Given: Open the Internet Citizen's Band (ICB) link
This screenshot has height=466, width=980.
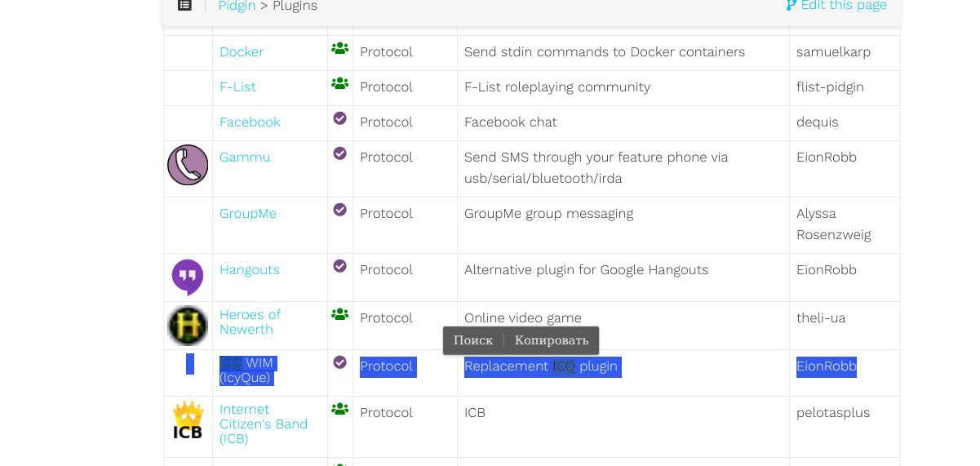Looking at the screenshot, I should coord(264,424).
